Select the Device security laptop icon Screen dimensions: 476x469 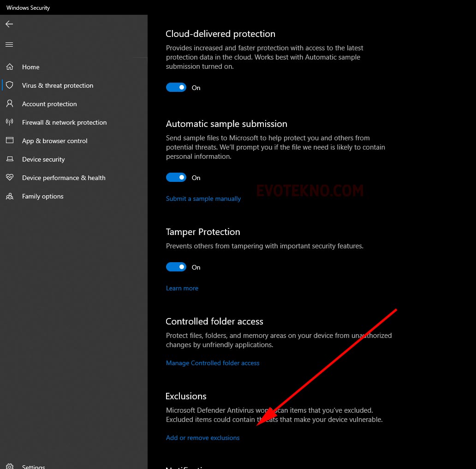[10, 159]
